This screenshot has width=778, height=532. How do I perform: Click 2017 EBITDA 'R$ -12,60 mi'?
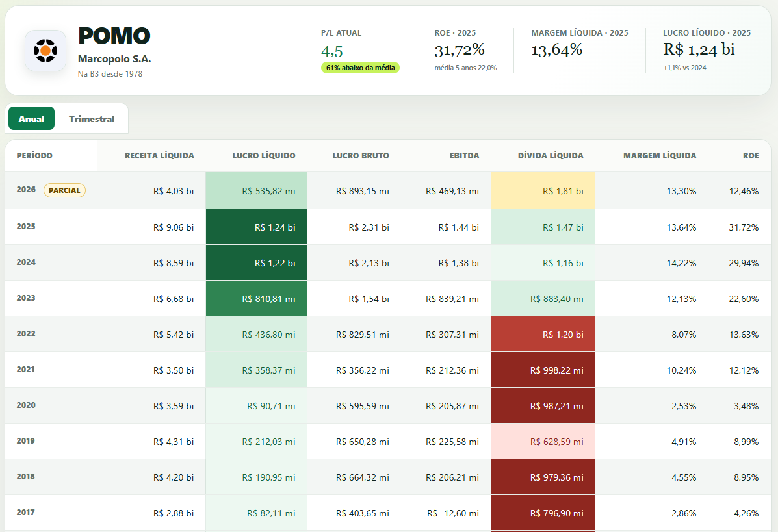453,513
